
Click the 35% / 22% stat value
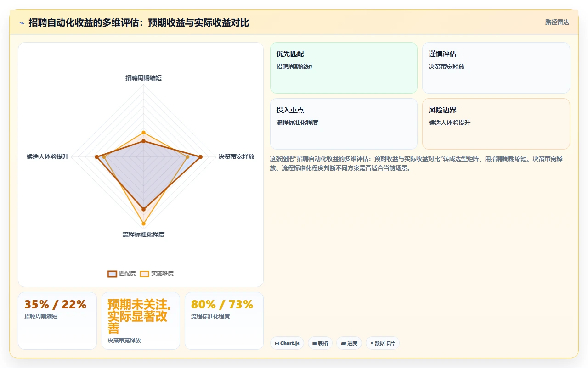click(x=56, y=304)
